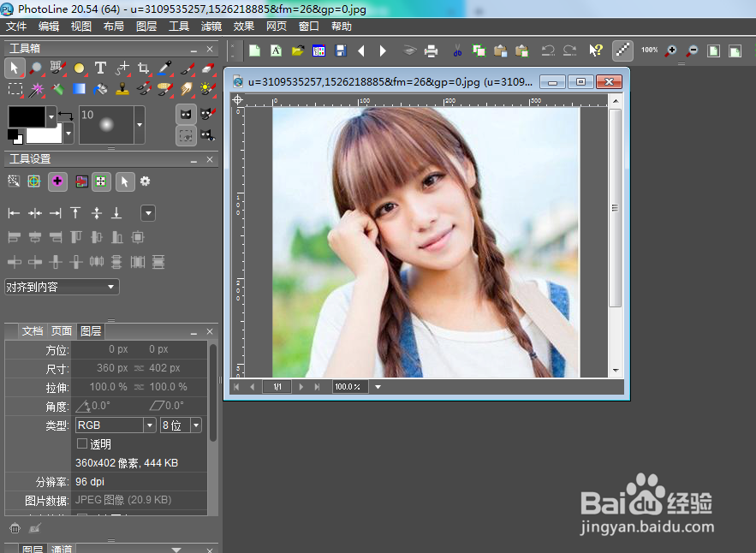
Task: Click the white background color swatch
Action: (45, 135)
